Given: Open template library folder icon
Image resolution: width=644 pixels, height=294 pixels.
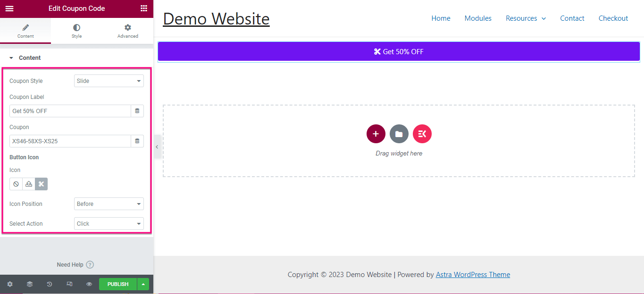Looking at the screenshot, I should coord(399,134).
